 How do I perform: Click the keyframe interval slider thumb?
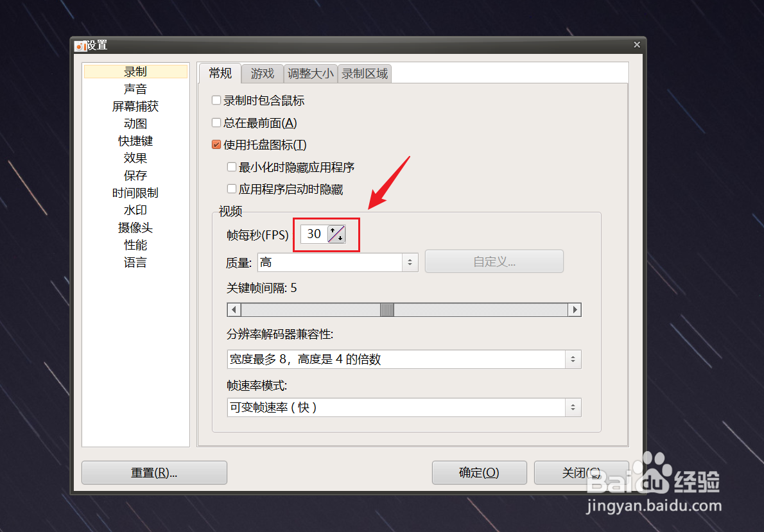pos(387,310)
